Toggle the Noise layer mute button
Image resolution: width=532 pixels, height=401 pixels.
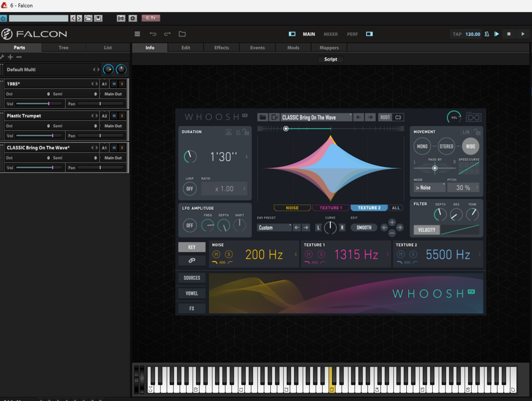pos(216,254)
